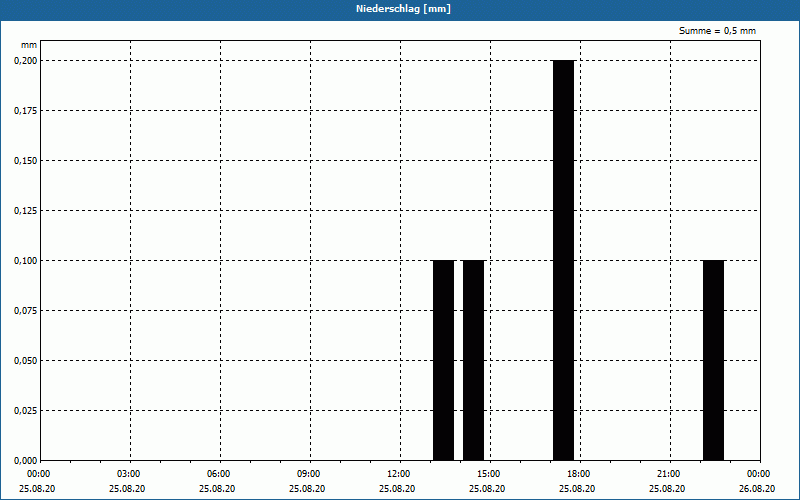Click the 0,150 y-axis label

(x=26, y=161)
